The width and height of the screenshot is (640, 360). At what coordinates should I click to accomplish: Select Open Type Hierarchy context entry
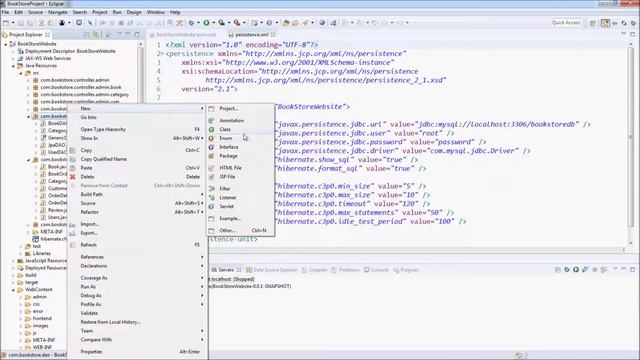tap(137, 129)
